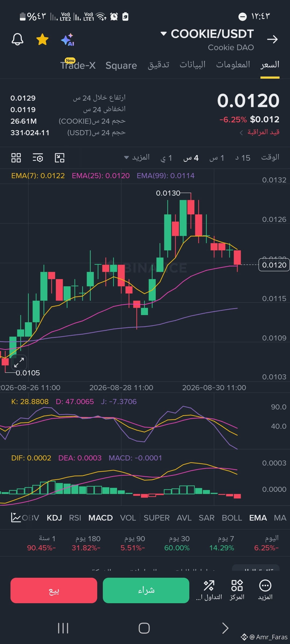This screenshot has width=290, height=644.
Task: Switch to the Square tab
Action: coord(121,65)
